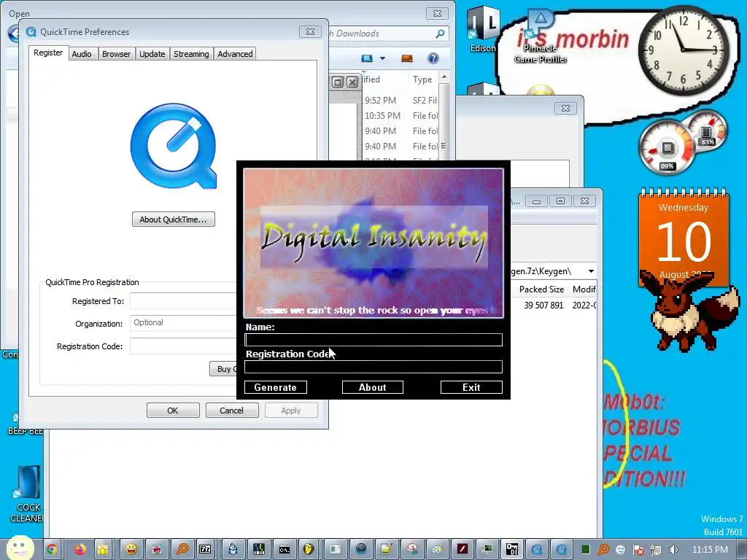Viewport: 747px width, 560px height.
Task: Select the 9:52 PM SF2 file row
Action: [400, 101]
